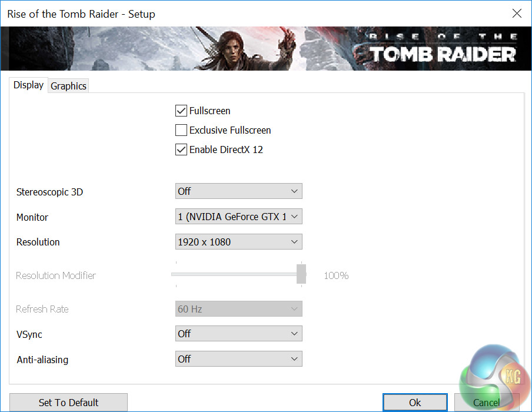Image resolution: width=532 pixels, height=412 pixels.
Task: Click the Resolution Modifier label
Action: tap(56, 275)
